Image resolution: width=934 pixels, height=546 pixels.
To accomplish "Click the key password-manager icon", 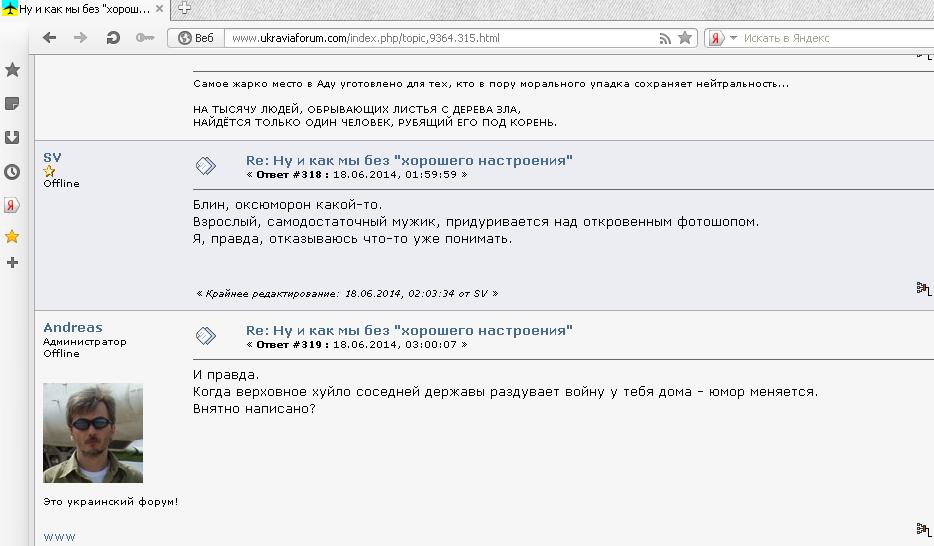I will pos(145,38).
